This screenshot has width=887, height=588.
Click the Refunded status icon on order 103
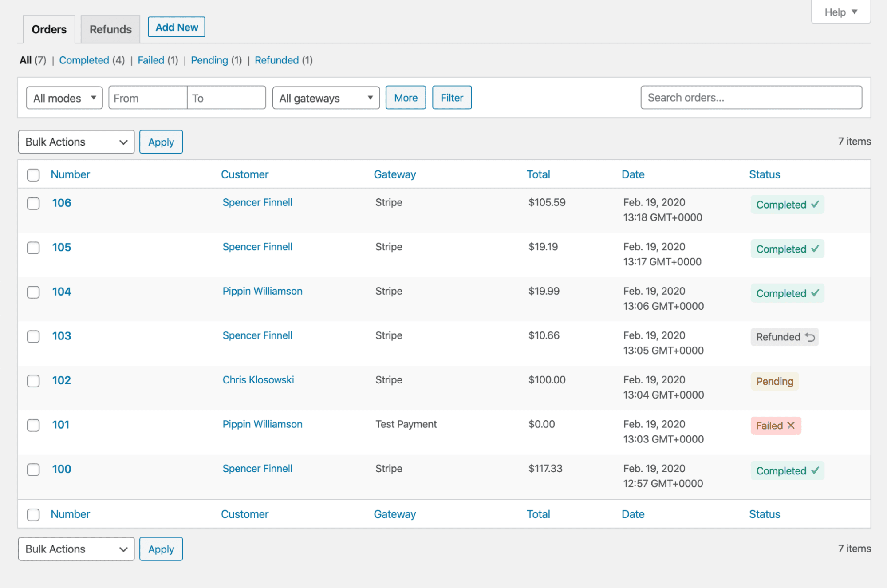pos(808,337)
